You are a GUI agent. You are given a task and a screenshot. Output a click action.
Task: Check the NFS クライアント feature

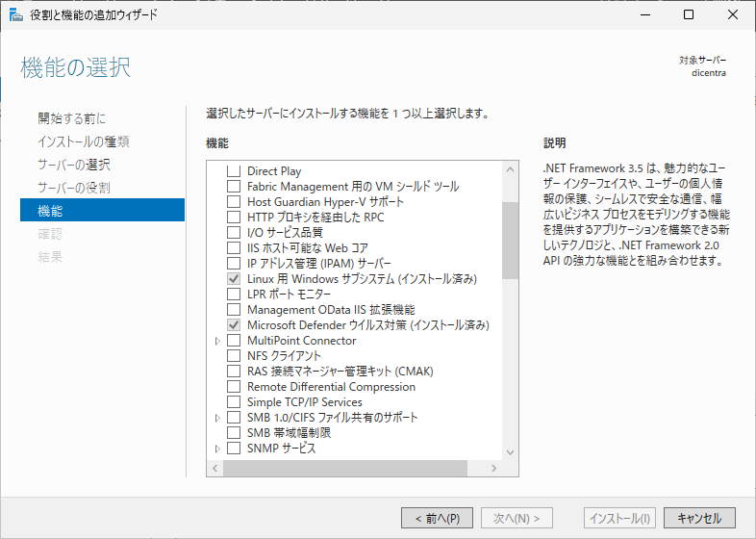(x=233, y=356)
